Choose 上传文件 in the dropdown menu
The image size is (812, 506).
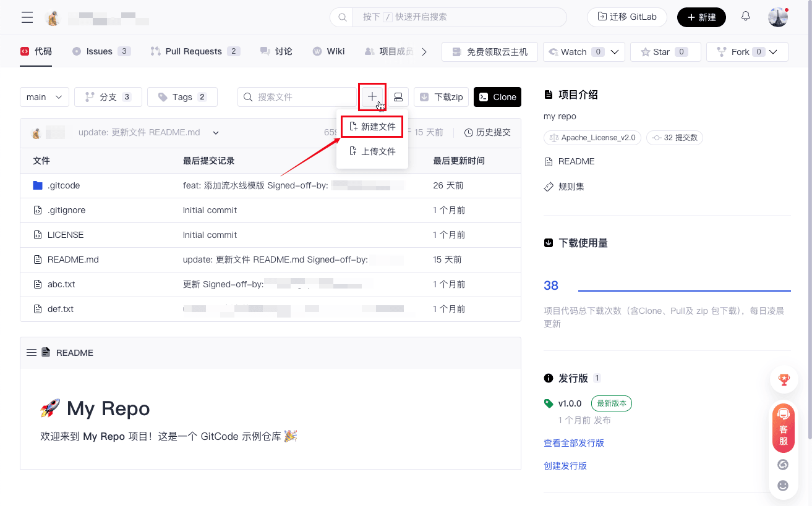click(x=372, y=151)
